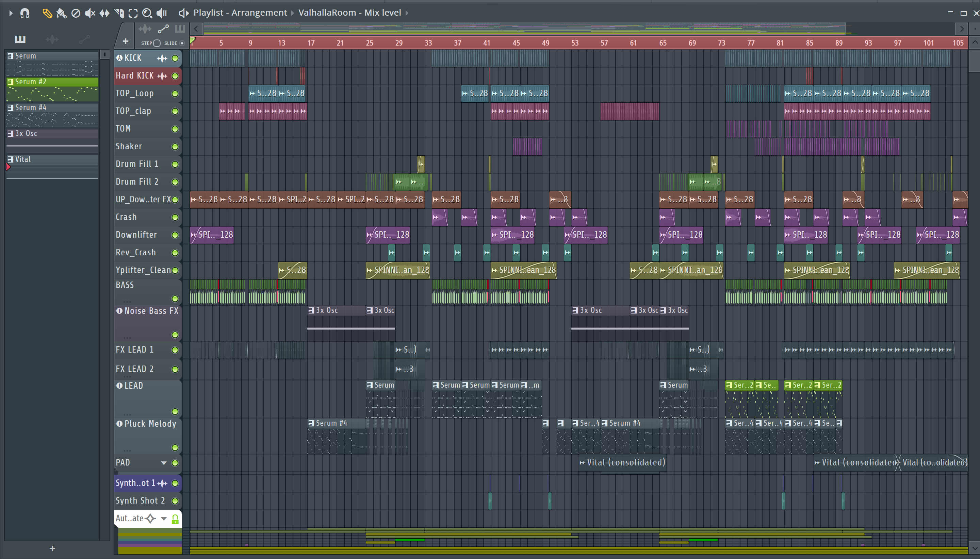
Task: Click the playlist start position marker
Action: pyautogui.click(x=193, y=41)
